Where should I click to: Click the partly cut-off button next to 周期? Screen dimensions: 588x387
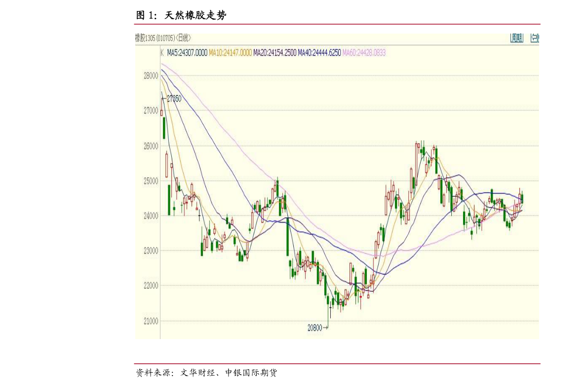(534, 38)
